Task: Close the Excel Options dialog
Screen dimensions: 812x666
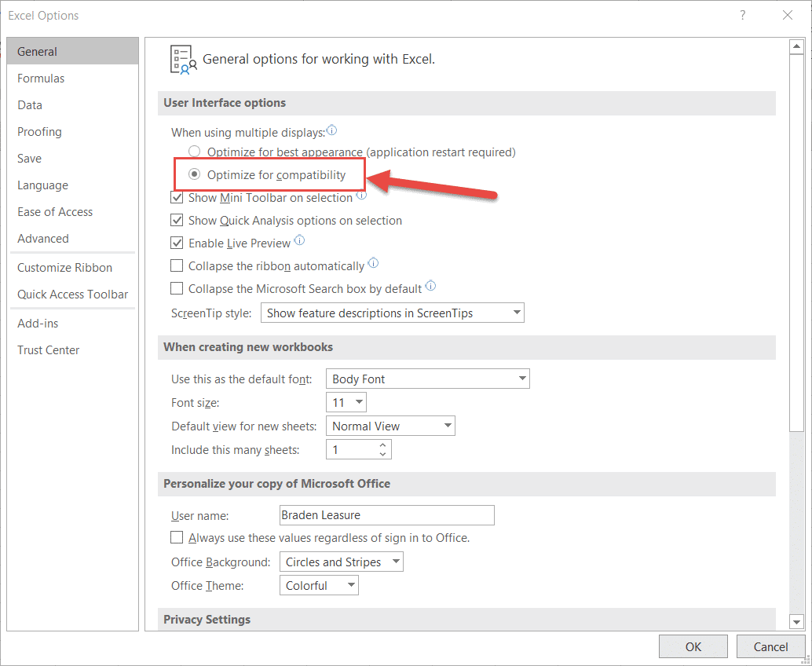Action: 788,15
